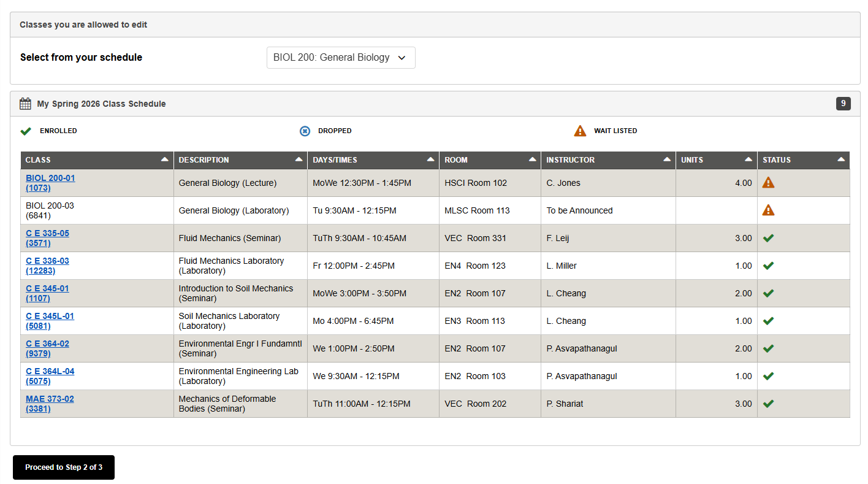Click the green ENROLLED checkmark in the legend
This screenshot has height=484, width=868.
point(26,131)
